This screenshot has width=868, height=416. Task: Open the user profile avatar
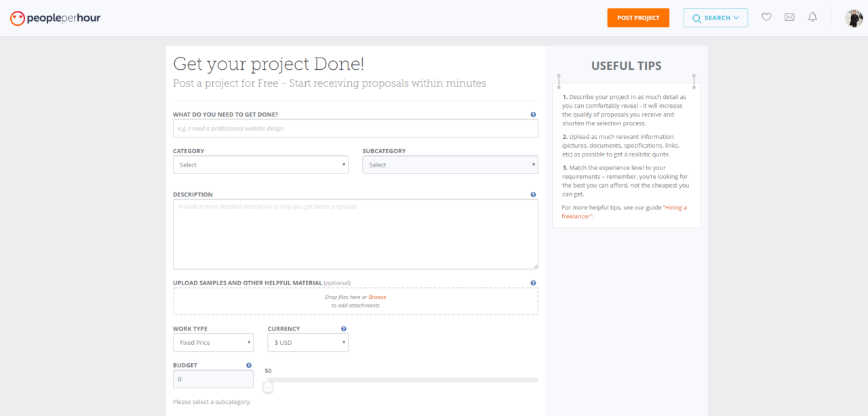pyautogui.click(x=854, y=18)
